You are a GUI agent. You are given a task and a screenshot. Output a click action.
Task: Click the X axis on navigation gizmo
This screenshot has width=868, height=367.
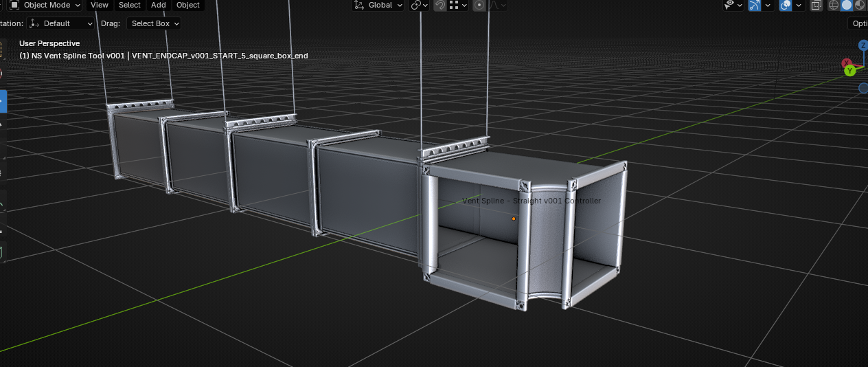tap(847, 63)
